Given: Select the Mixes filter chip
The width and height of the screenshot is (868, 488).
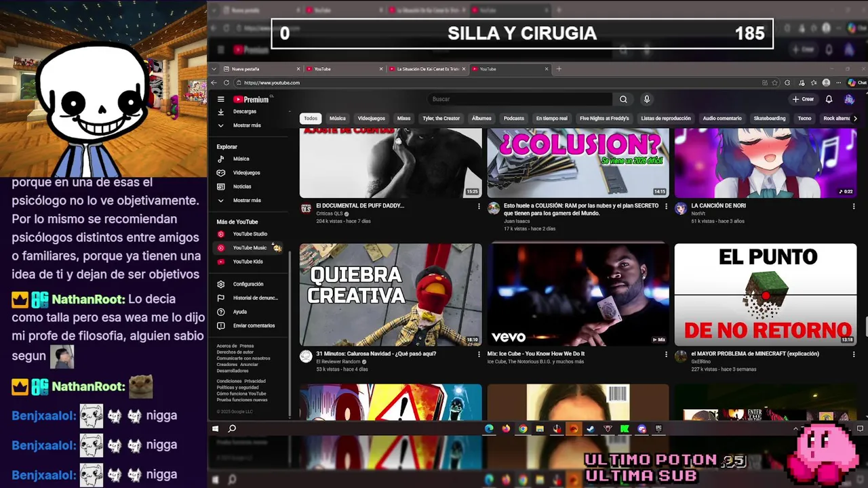Looking at the screenshot, I should [404, 118].
